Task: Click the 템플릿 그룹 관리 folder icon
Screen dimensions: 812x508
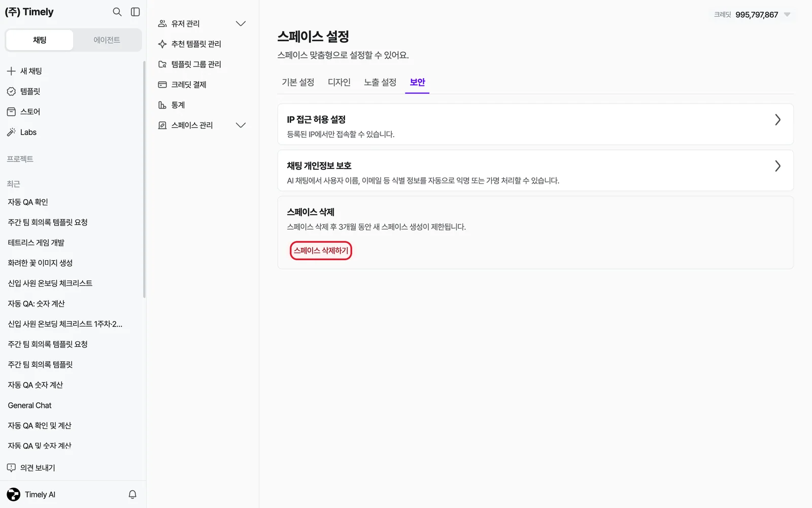Action: (162, 65)
